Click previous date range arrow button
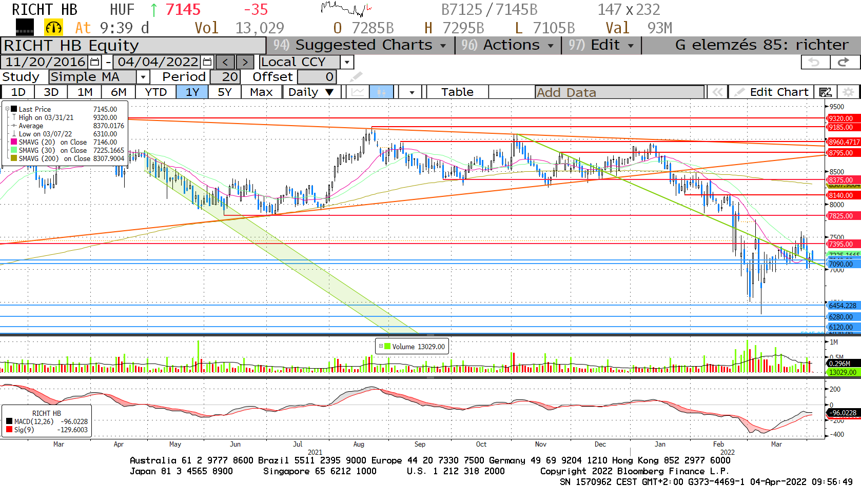Image resolution: width=861 pixels, height=504 pixels. tap(225, 62)
